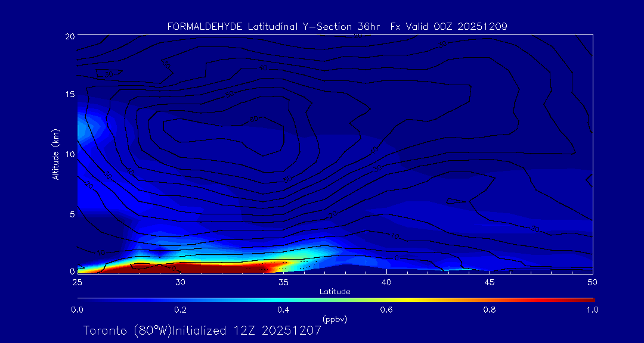Select the 30 latitude tick label
Screen dimensions: 644x343
180,282
